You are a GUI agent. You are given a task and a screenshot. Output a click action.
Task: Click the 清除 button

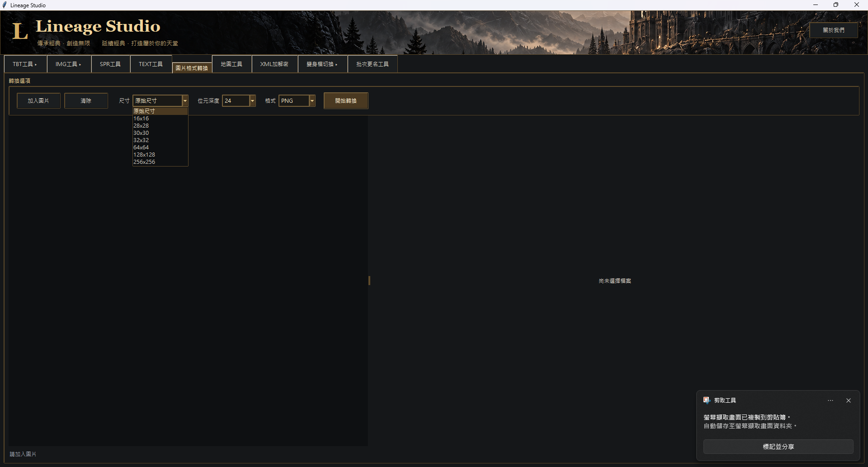click(x=86, y=101)
